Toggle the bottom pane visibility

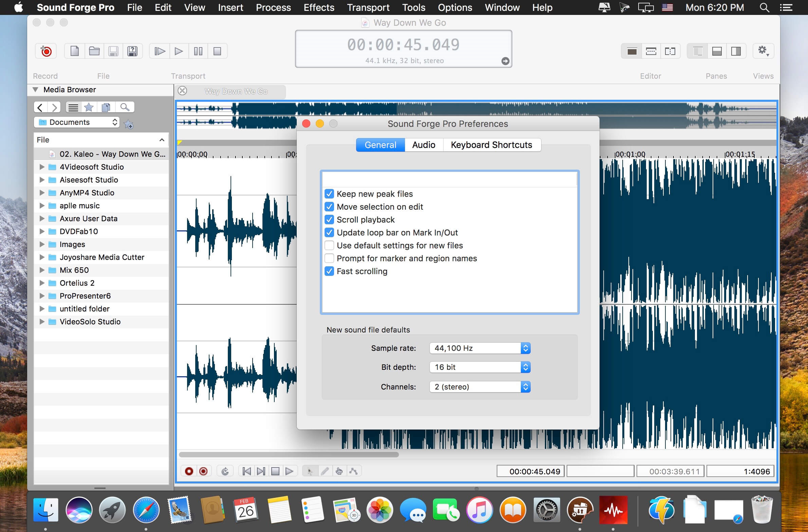(717, 51)
